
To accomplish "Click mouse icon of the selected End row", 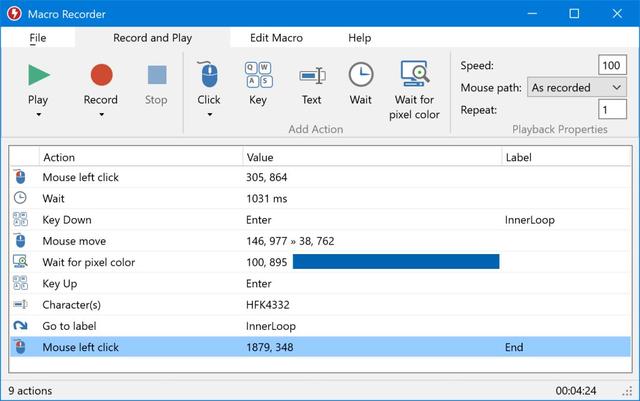I will point(20,347).
